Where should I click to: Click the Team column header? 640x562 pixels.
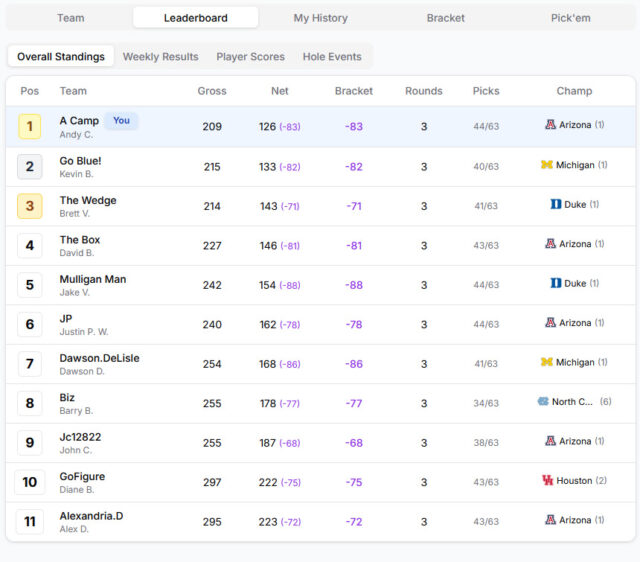73,91
